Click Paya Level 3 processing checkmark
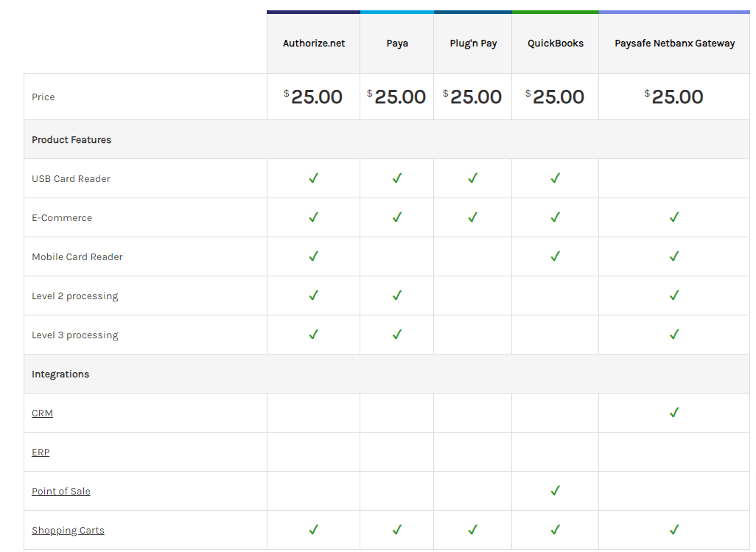Image resolution: width=756 pixels, height=552 pixels. tap(397, 335)
